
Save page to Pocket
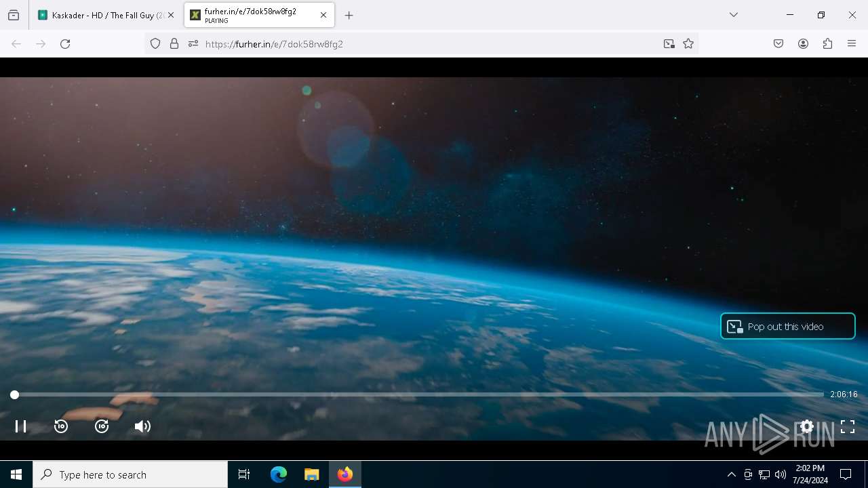click(x=778, y=44)
